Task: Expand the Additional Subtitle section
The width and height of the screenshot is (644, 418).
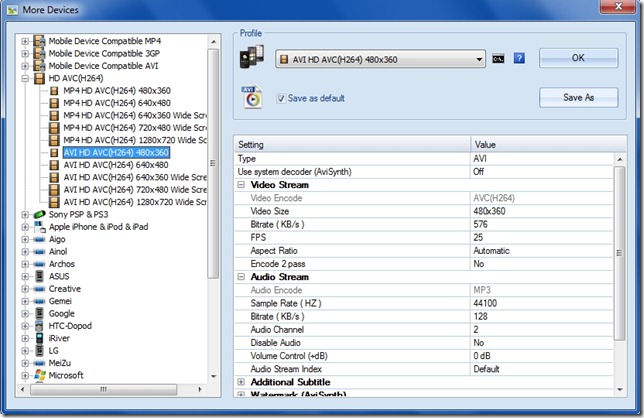Action: click(x=241, y=382)
